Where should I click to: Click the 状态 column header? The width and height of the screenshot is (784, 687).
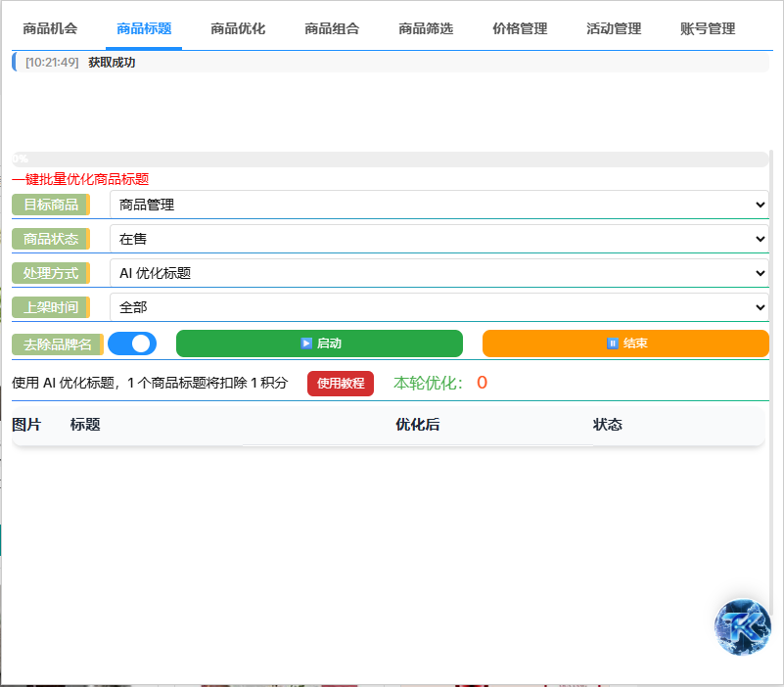pyautogui.click(x=608, y=425)
